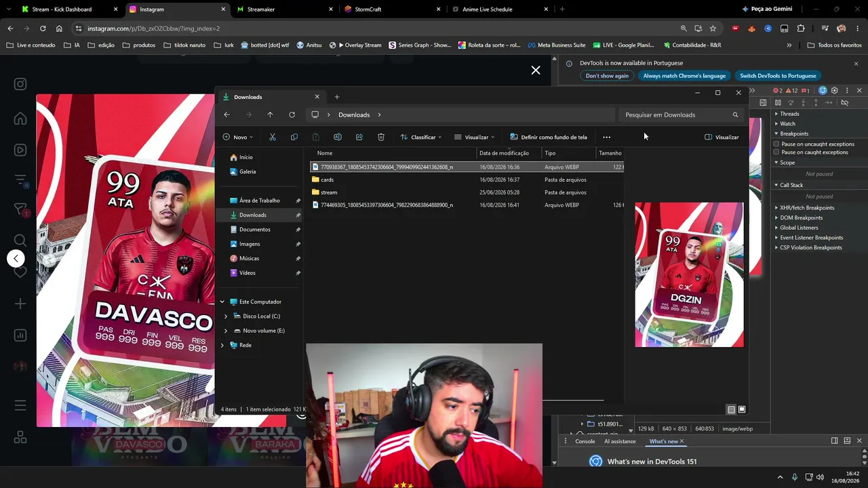868x488 pixels.
Task: Expand Disco Local (C:) in Explorer tree
Action: pyautogui.click(x=226, y=317)
